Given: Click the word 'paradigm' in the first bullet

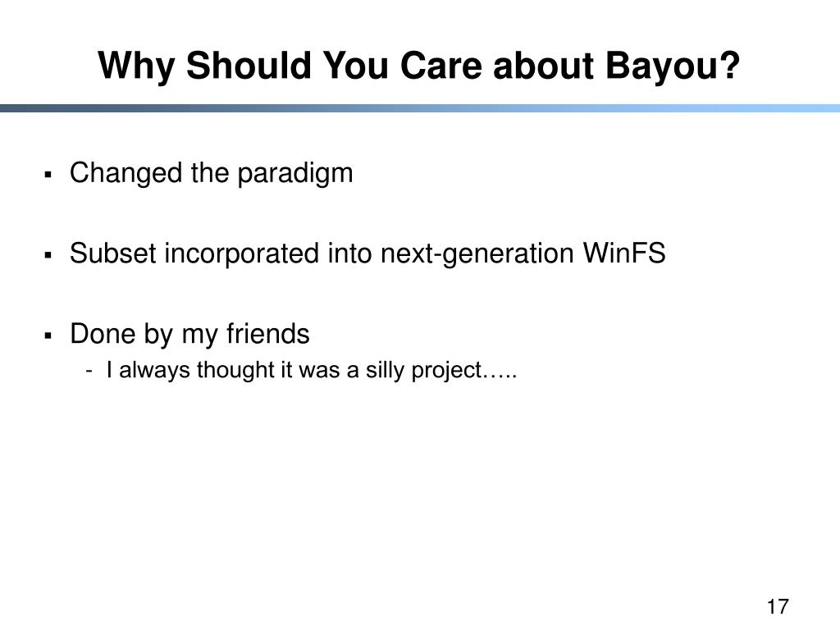Looking at the screenshot, I should click(x=295, y=174).
